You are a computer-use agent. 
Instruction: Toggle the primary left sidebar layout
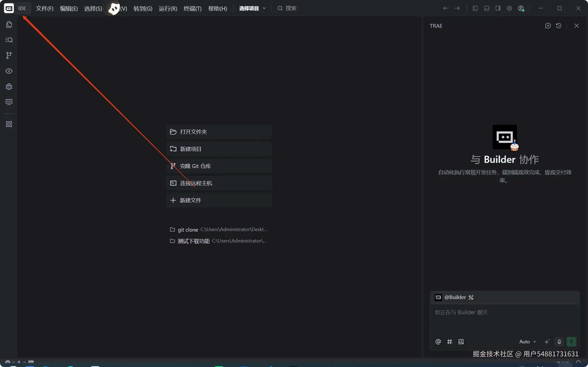click(475, 8)
